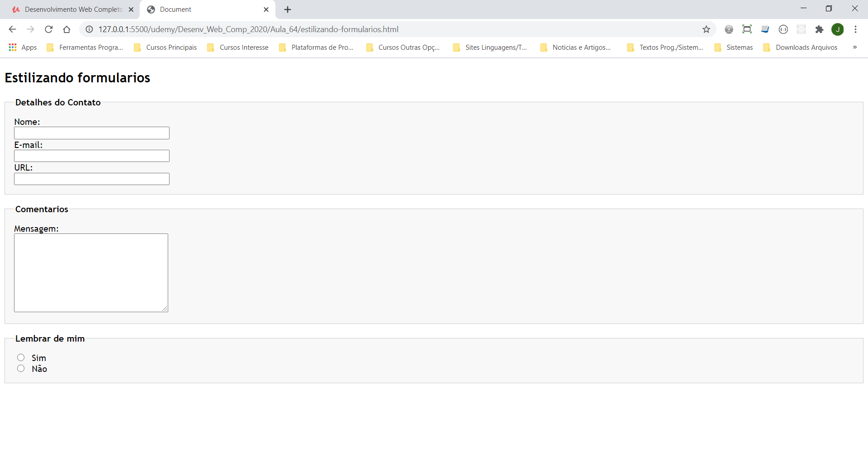Open the Textos Prog./Sistem... bookmark folder

(x=665, y=48)
